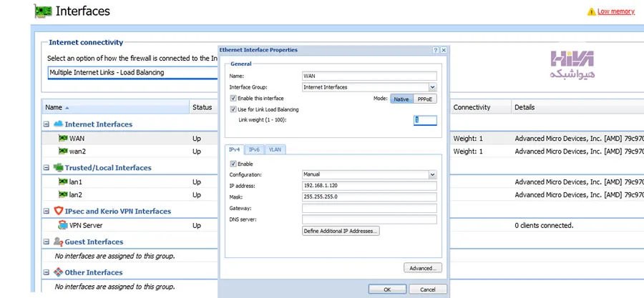Click the Other Interfaces group icon
644x298 pixels.
point(59,272)
